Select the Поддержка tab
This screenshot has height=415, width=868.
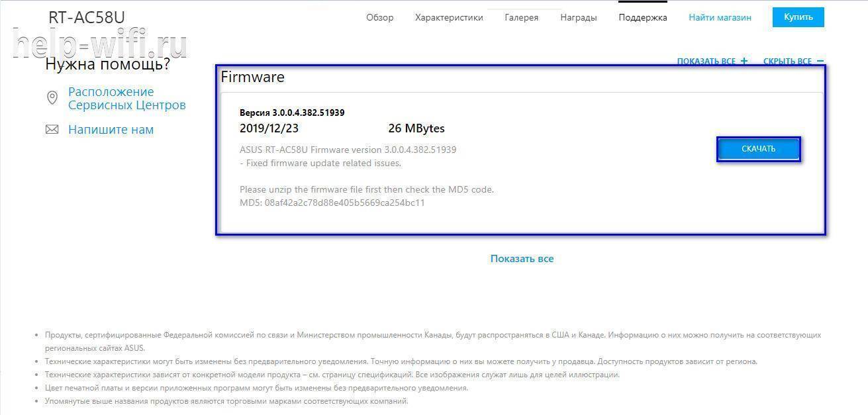click(x=642, y=17)
